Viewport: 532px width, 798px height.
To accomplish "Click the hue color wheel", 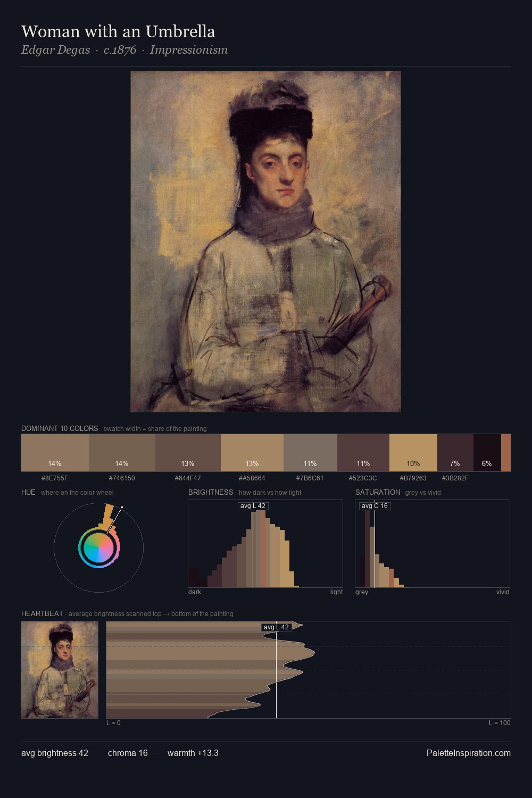I will (x=98, y=547).
